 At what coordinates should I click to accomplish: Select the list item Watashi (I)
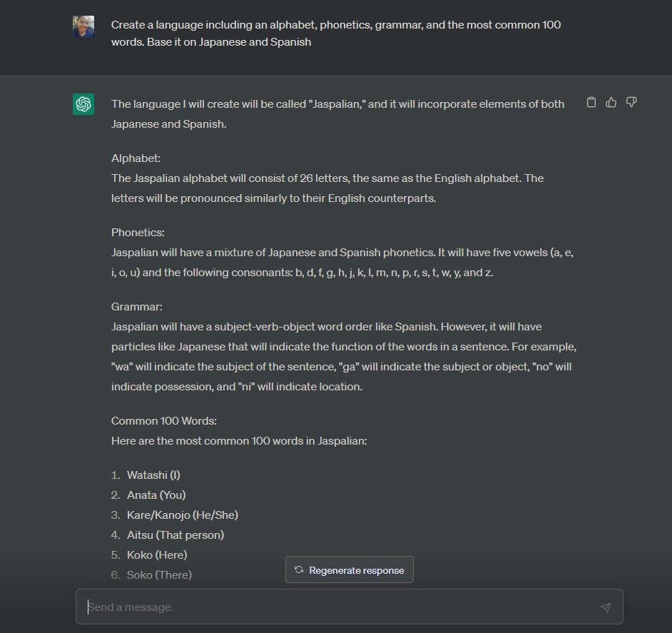pos(153,475)
